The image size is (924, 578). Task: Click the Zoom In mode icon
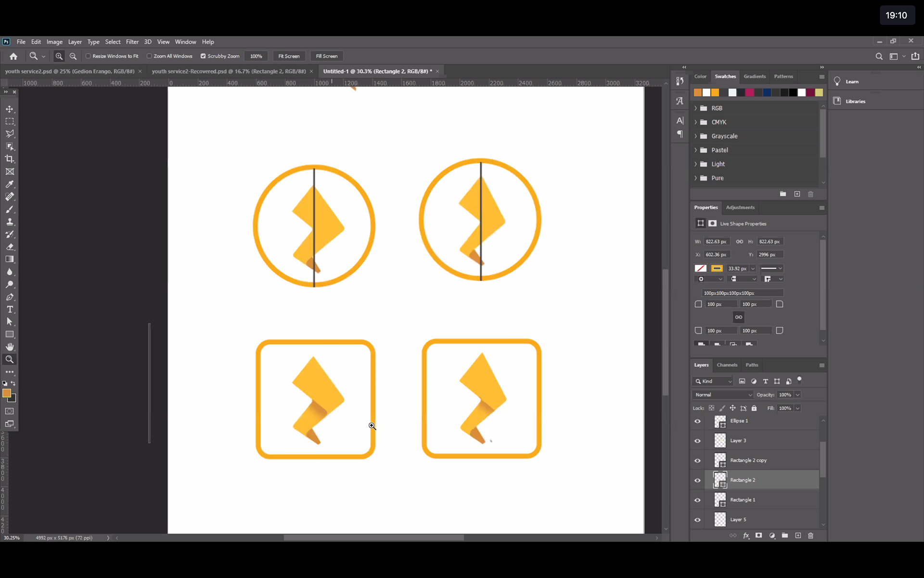pyautogui.click(x=59, y=56)
